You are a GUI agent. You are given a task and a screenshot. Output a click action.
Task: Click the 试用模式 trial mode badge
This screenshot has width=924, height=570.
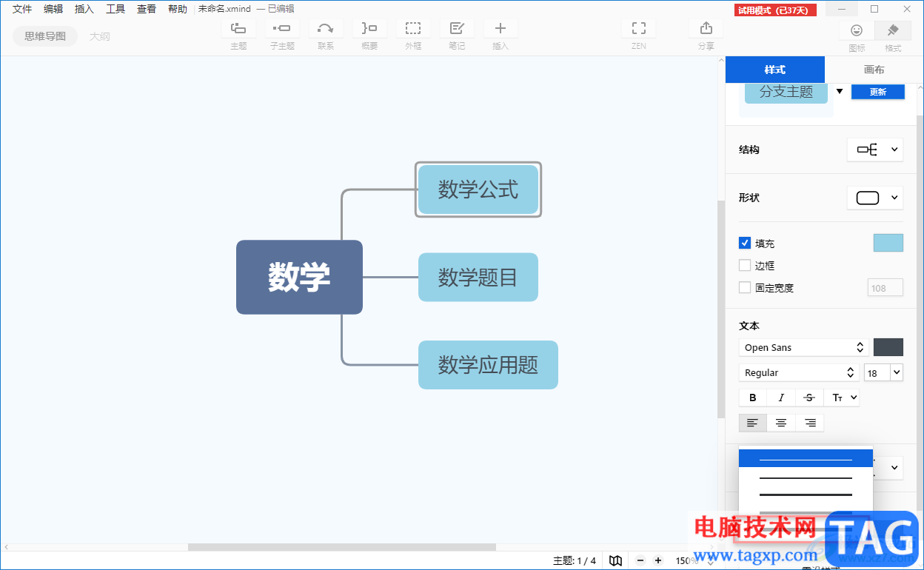coord(776,10)
